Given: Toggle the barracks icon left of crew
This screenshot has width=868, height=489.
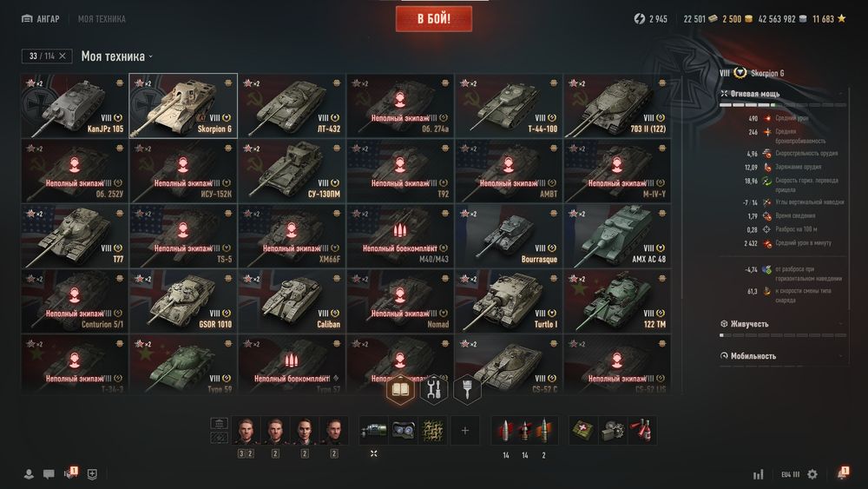Looking at the screenshot, I should tap(220, 424).
